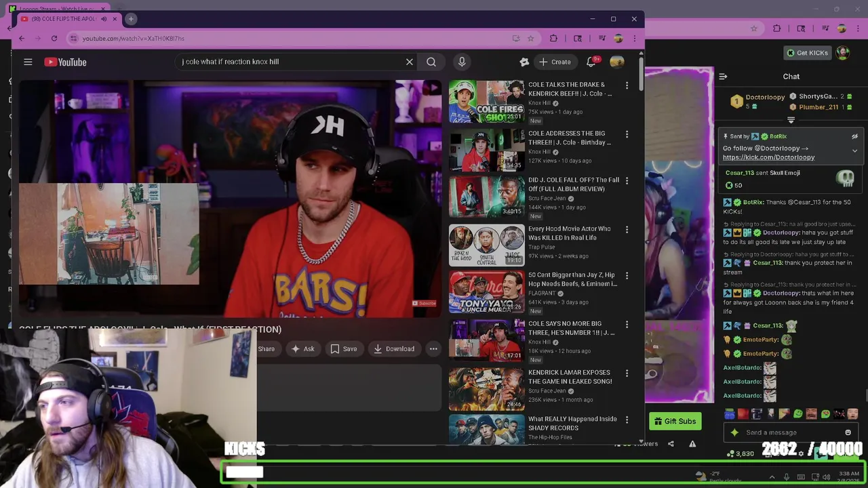Click the 3,830 channel points balance
Image resolution: width=868 pixels, height=488 pixels.
tap(740, 453)
